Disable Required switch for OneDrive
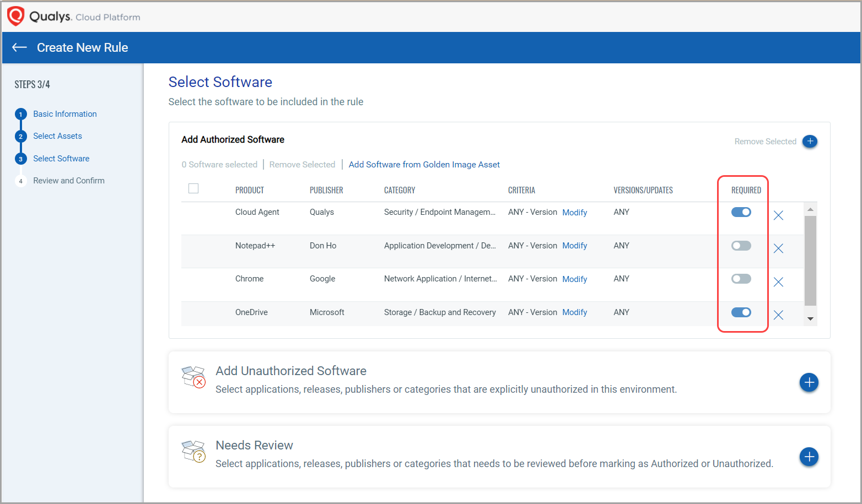Image resolution: width=862 pixels, height=504 pixels. (741, 312)
